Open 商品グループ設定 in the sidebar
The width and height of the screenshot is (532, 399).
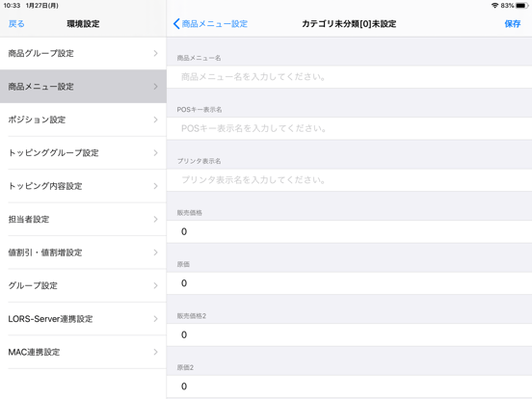click(83, 53)
